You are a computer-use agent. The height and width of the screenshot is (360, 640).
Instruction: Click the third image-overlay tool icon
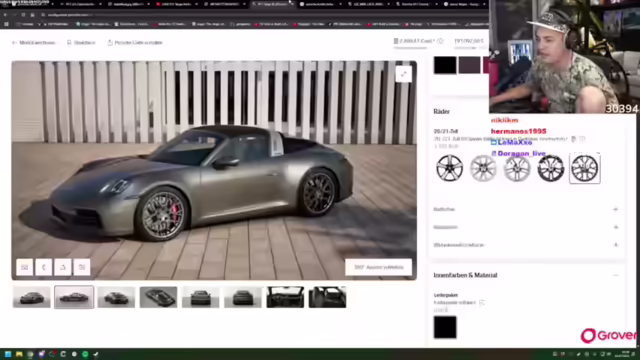(63, 267)
